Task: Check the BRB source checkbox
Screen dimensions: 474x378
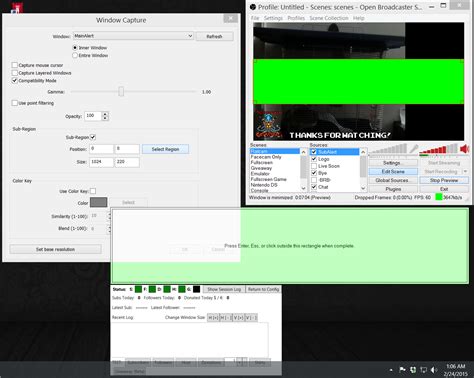Action: tap(314, 180)
